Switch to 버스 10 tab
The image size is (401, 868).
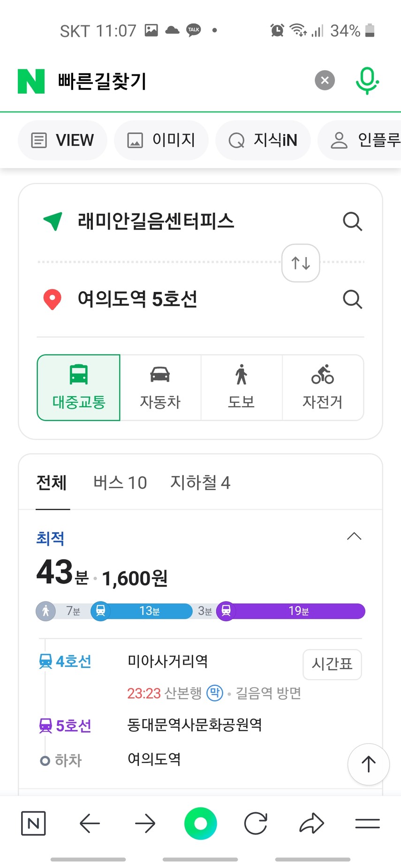click(x=120, y=482)
